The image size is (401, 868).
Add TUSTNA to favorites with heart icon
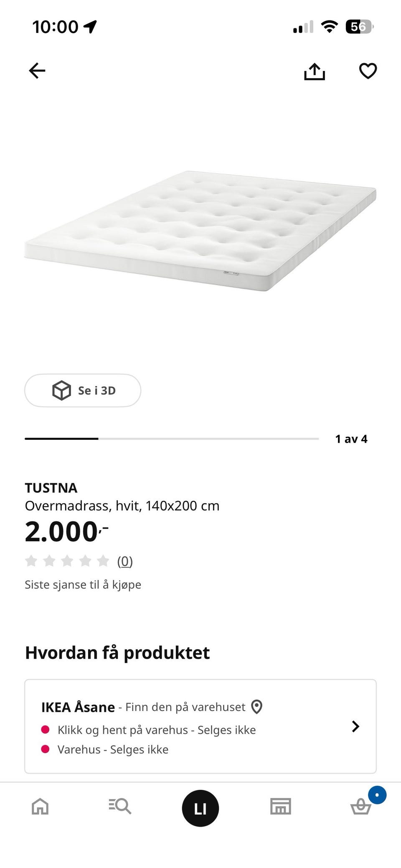pos(368,71)
